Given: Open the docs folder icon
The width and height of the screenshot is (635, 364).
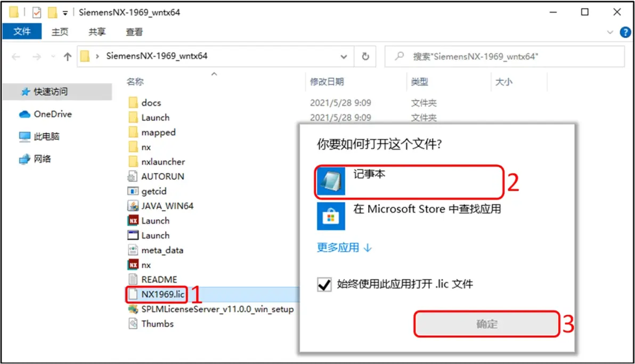Looking at the screenshot, I should click(133, 102).
